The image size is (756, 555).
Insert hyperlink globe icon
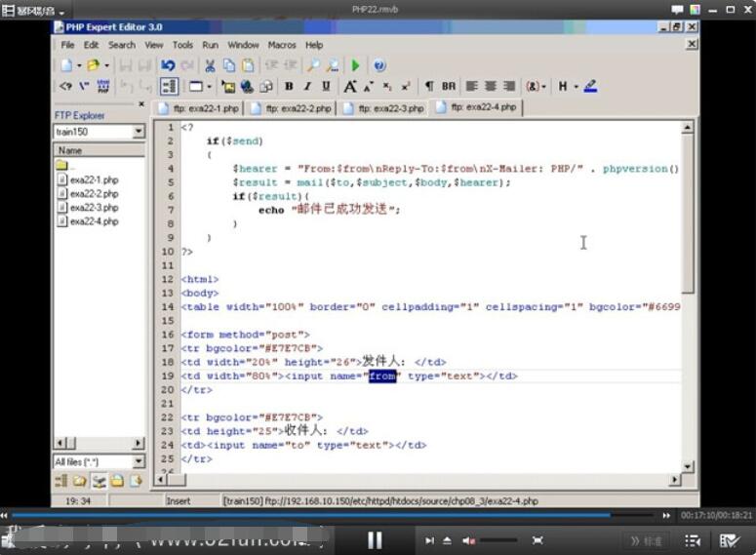(247, 86)
